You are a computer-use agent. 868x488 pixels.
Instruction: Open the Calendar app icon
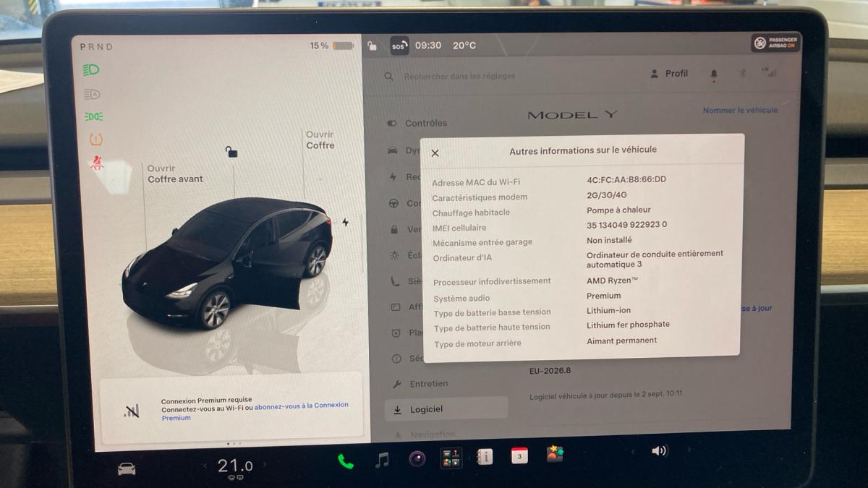click(519, 455)
